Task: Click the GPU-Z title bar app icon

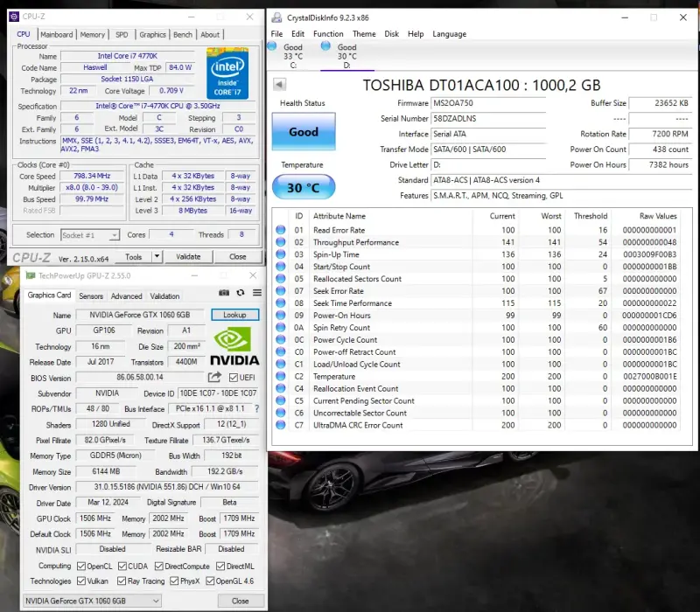Action: click(x=31, y=275)
